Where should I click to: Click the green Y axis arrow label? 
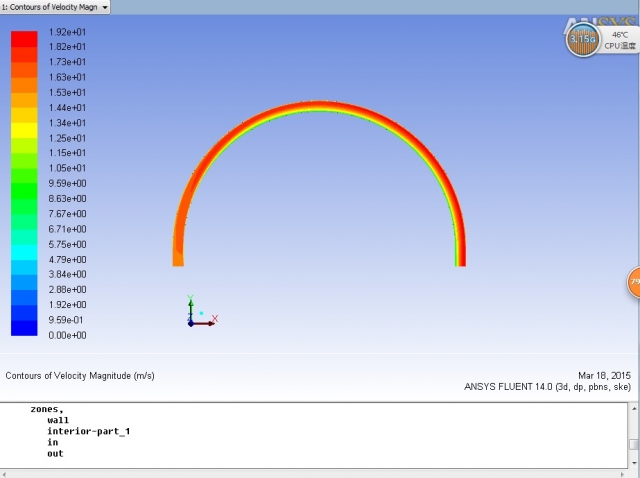pyautogui.click(x=191, y=299)
